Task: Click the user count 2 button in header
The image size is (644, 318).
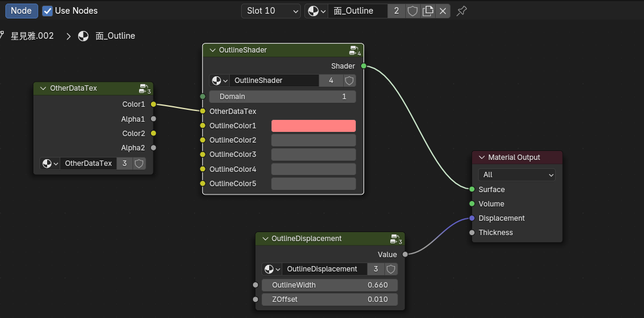Action: tap(396, 11)
